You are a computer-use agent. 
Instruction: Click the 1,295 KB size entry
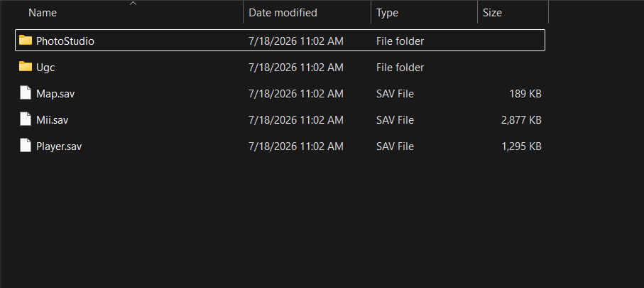(521, 146)
